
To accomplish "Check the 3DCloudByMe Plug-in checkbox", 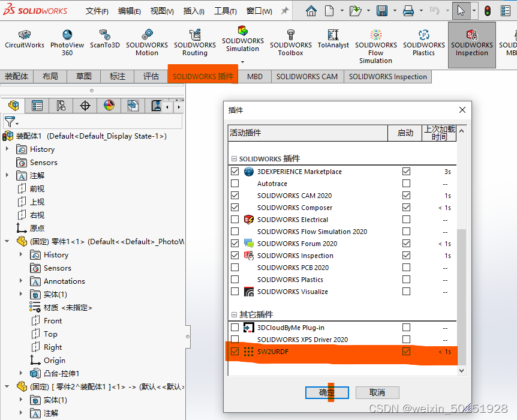I will click(235, 327).
